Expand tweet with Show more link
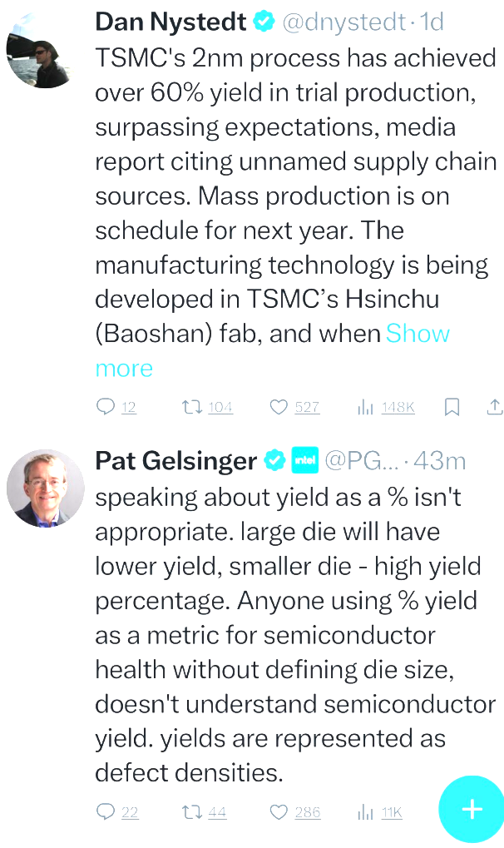 (x=124, y=369)
